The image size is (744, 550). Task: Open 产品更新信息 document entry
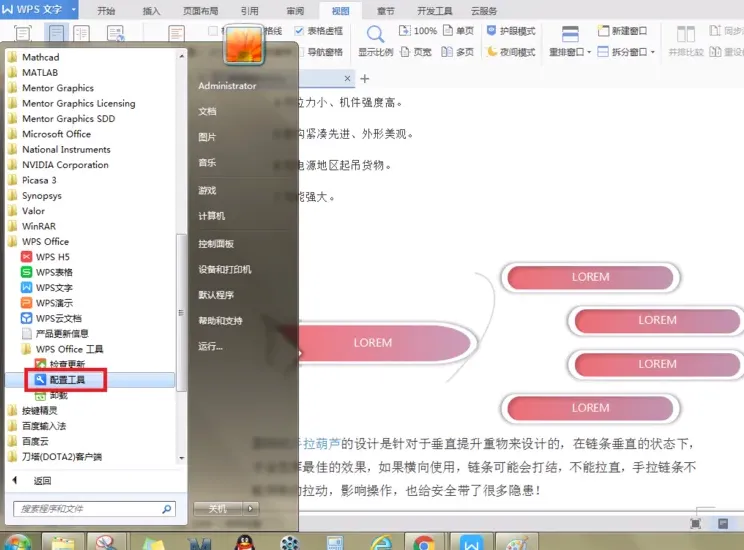click(55, 334)
